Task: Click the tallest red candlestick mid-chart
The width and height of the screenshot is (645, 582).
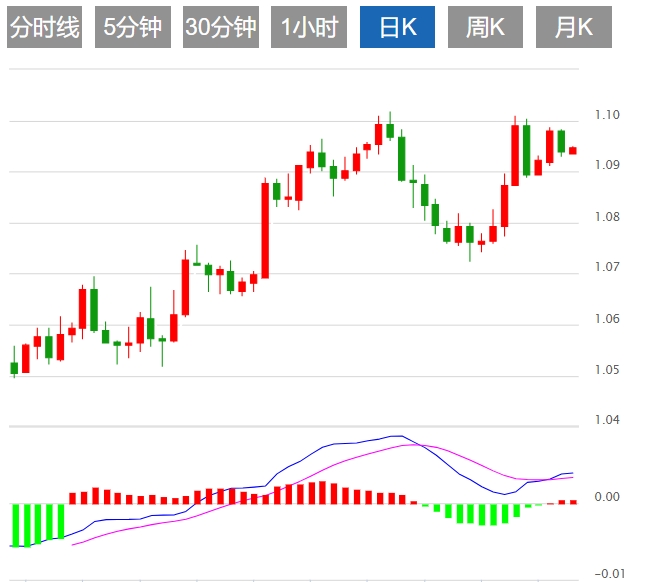Action: pyautogui.click(x=265, y=228)
